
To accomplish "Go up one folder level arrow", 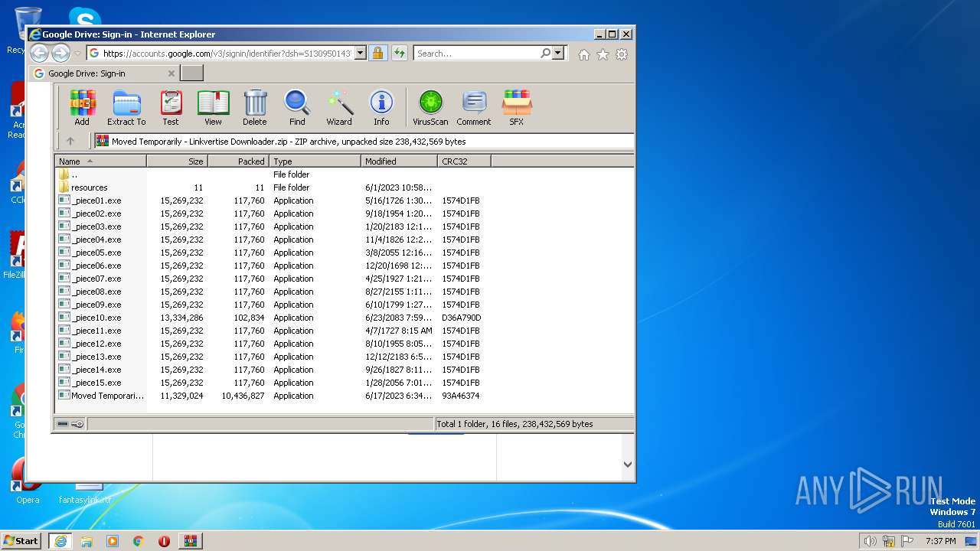I will click(x=70, y=141).
